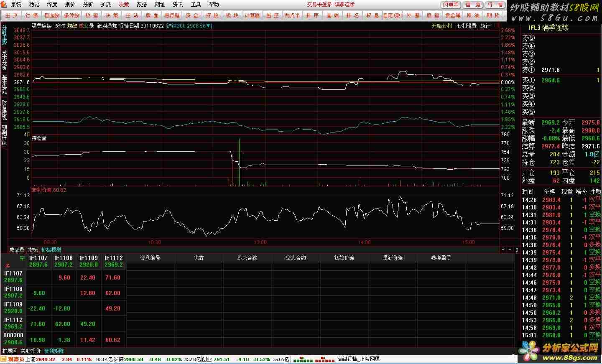The height and width of the screenshot is (364, 602).
Task: Open the 沪深300 overlay dropdown arrow
Action: (209, 26)
